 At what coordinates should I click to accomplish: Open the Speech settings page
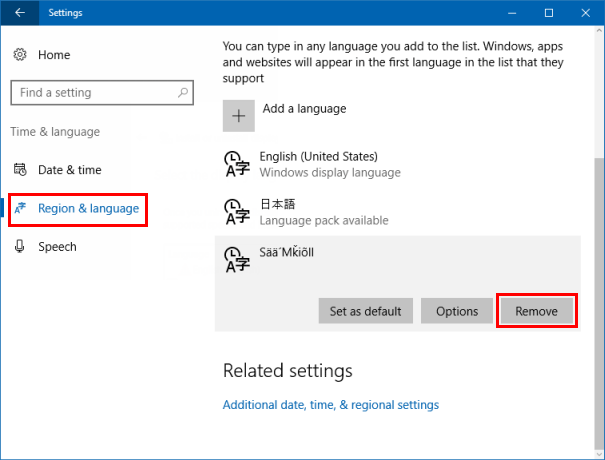click(57, 246)
